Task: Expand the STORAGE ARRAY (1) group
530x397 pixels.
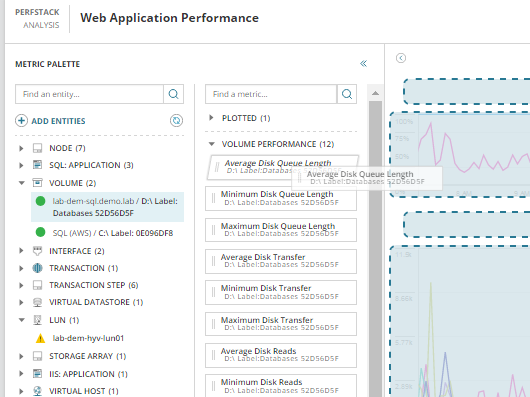Action: (21, 356)
